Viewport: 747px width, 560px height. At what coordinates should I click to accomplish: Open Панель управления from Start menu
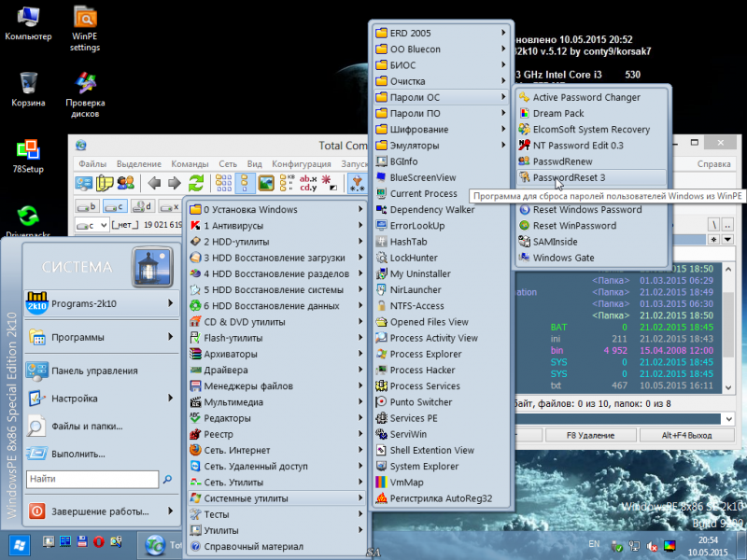(x=101, y=371)
